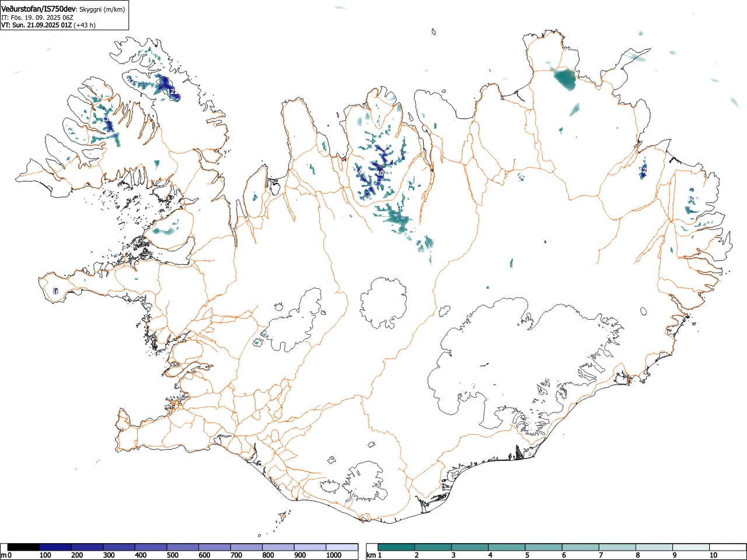The width and height of the screenshot is (747, 560).
Task: Click the black 0–100 m legend swatch
Action: click(x=23, y=547)
